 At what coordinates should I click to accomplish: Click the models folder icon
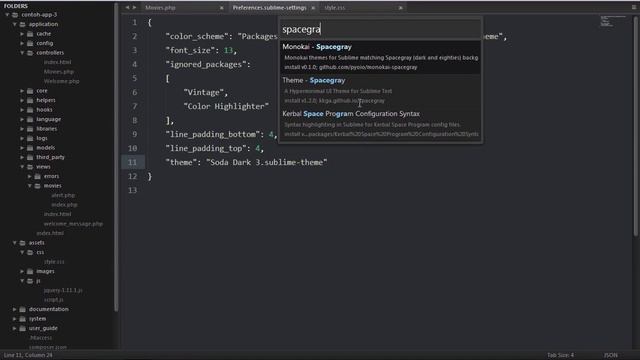(x=30, y=148)
